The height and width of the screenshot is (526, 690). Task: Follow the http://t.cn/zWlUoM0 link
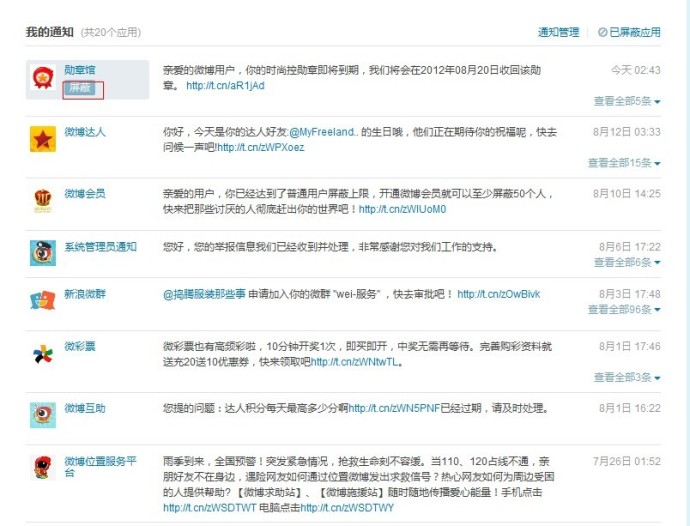[x=403, y=209]
